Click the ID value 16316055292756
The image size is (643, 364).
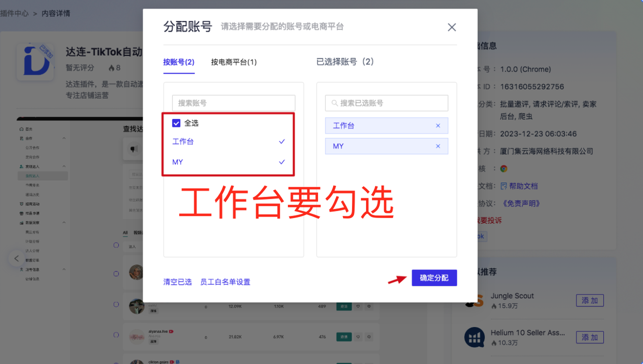[532, 86]
